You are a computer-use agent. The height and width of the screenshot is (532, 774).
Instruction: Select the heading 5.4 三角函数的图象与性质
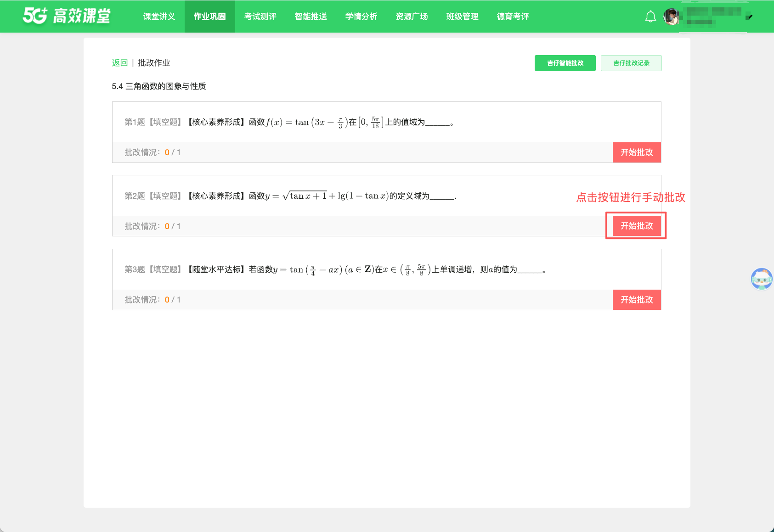pyautogui.click(x=159, y=86)
